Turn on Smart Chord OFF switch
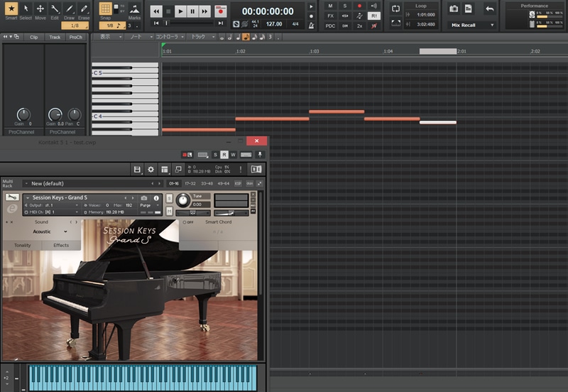This screenshot has height=392, width=568. tap(188, 222)
